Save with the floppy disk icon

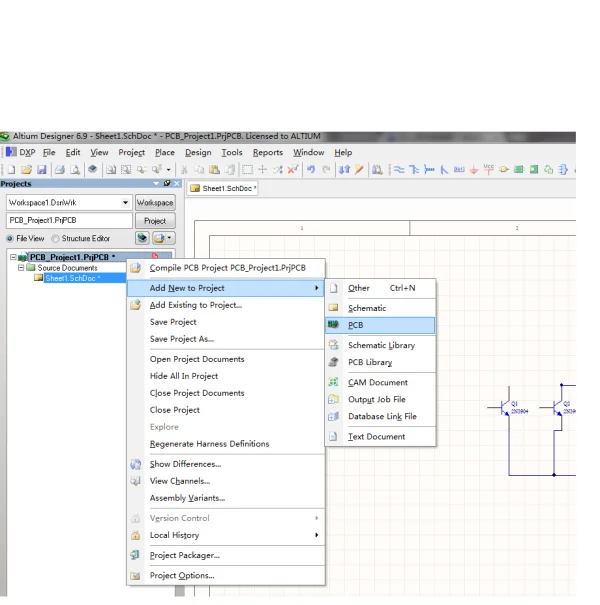click(41, 169)
